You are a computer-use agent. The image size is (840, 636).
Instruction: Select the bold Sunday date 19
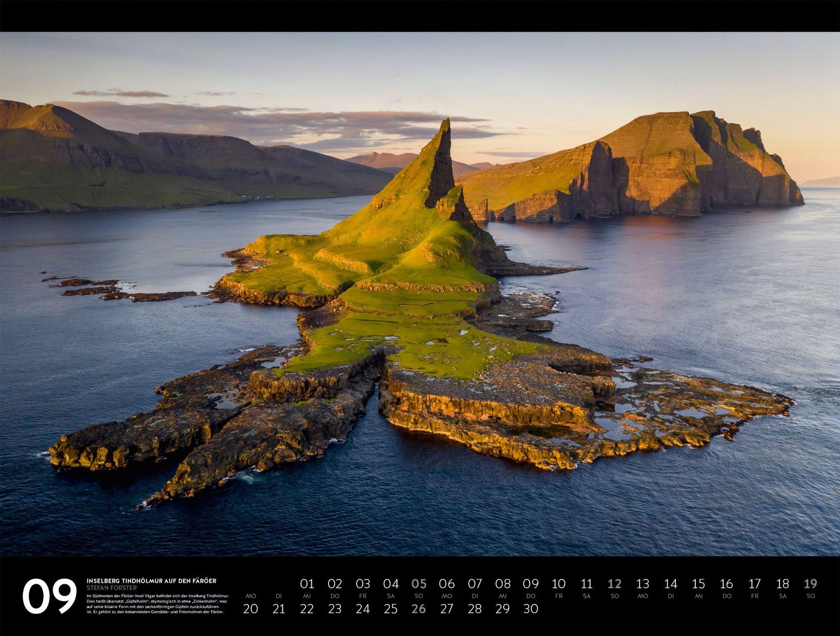click(810, 584)
